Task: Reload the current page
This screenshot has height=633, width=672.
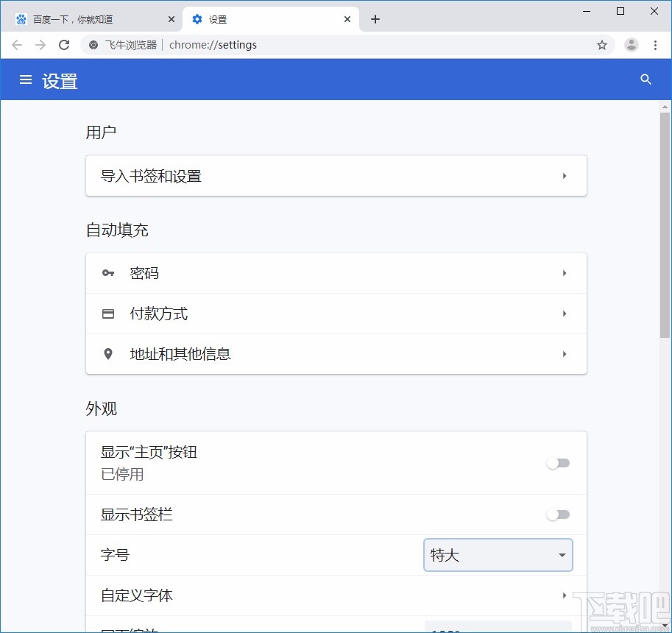Action: point(64,45)
